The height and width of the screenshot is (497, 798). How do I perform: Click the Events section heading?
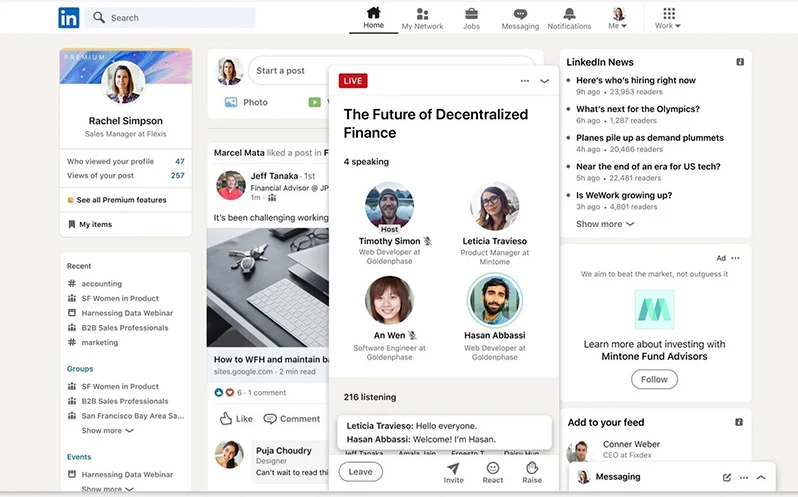[x=79, y=457]
